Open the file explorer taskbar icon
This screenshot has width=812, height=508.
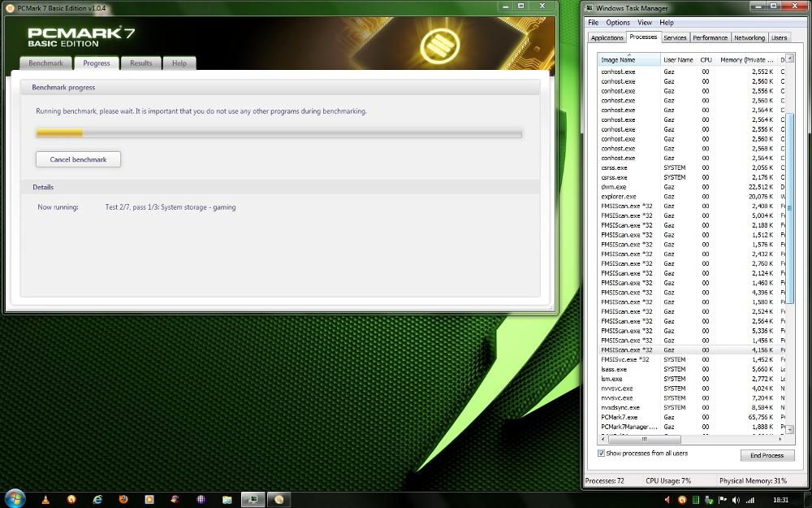click(227, 499)
